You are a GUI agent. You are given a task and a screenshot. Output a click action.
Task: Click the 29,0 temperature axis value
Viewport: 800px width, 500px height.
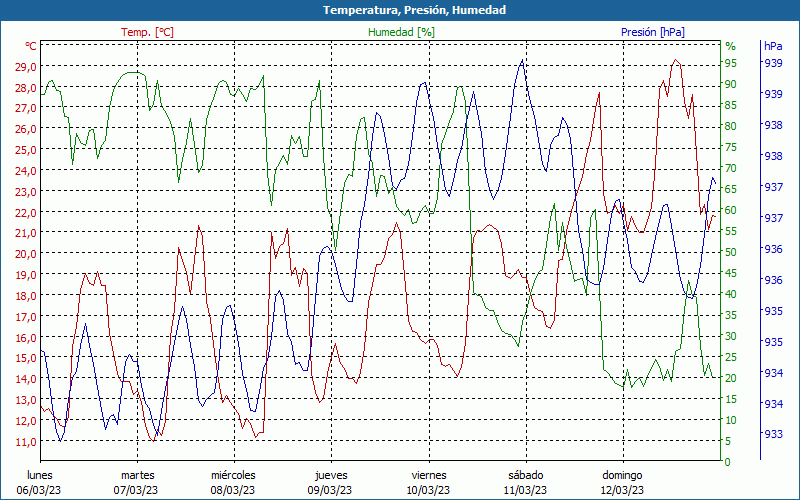[27, 67]
